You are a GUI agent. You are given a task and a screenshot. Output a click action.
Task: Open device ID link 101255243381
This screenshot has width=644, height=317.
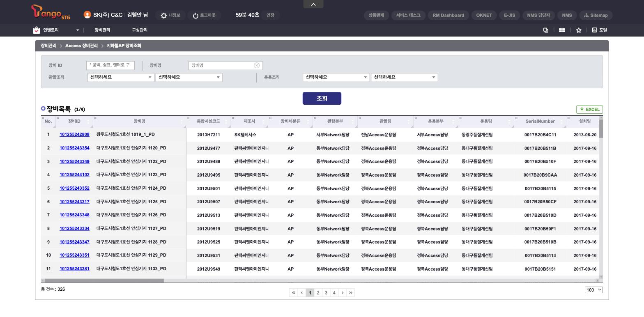(74, 269)
